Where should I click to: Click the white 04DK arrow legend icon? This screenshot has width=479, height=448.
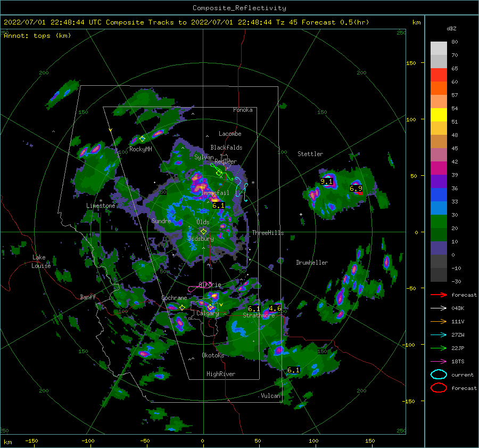click(x=439, y=308)
